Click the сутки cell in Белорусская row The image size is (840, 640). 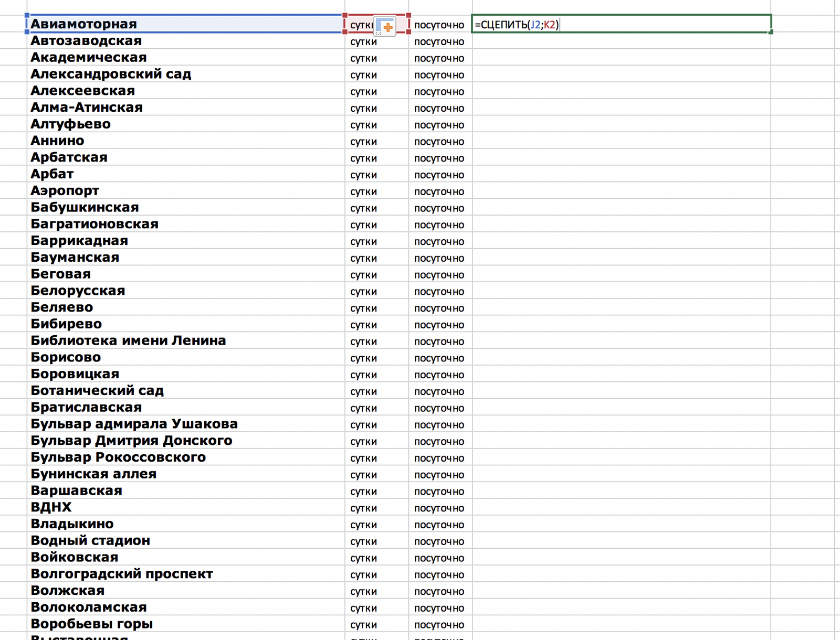(x=376, y=291)
